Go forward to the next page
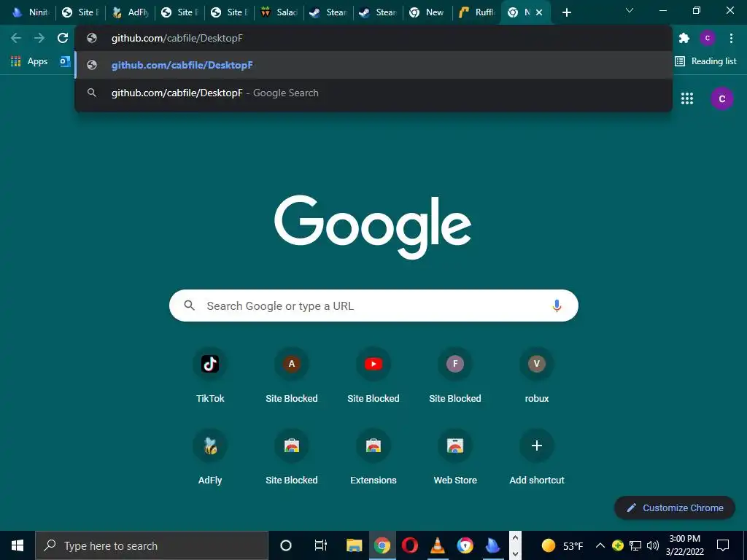 coord(39,38)
